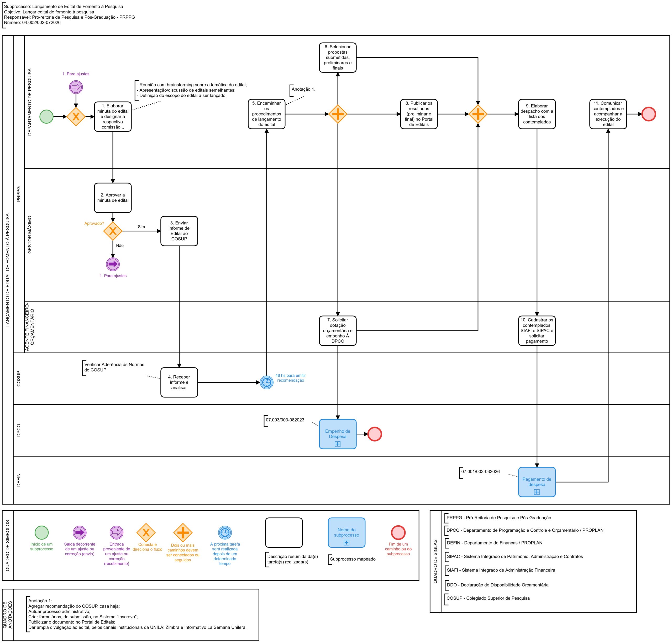The image size is (672, 643).
Task: Click the dark purple exit arrow event in Gestor Máximo lane
Action: (113, 264)
